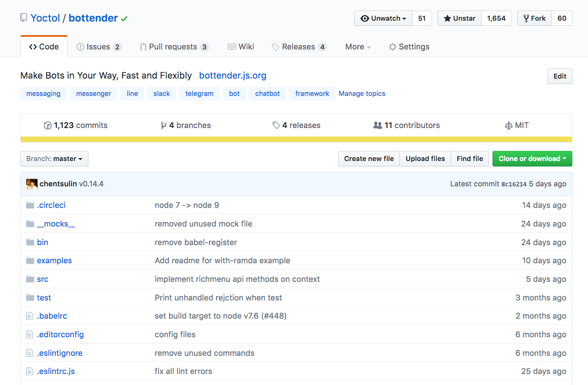The height and width of the screenshot is (385, 588).
Task: Open the Wiki tab
Action: (x=241, y=46)
